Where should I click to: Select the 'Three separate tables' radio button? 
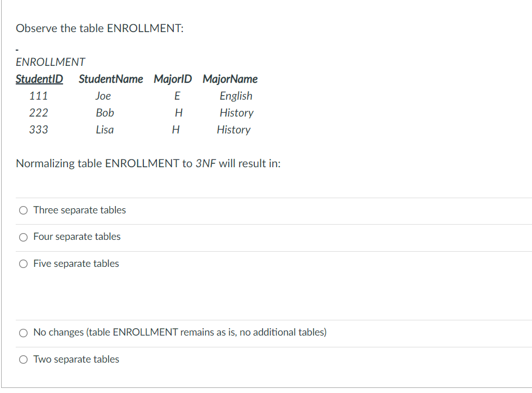click(23, 210)
